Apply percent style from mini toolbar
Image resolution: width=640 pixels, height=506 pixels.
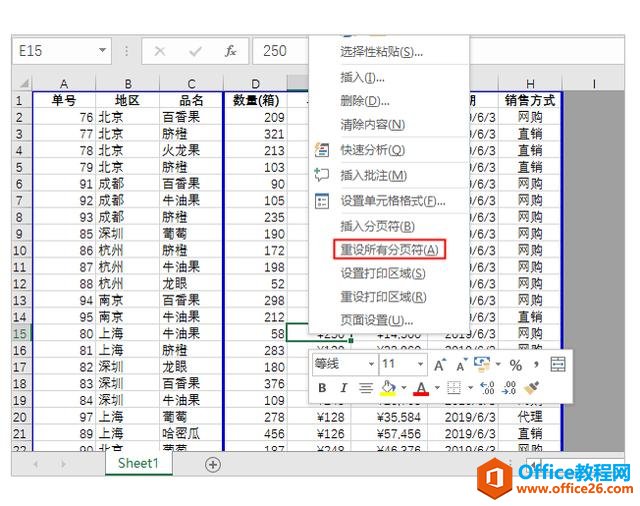click(516, 365)
